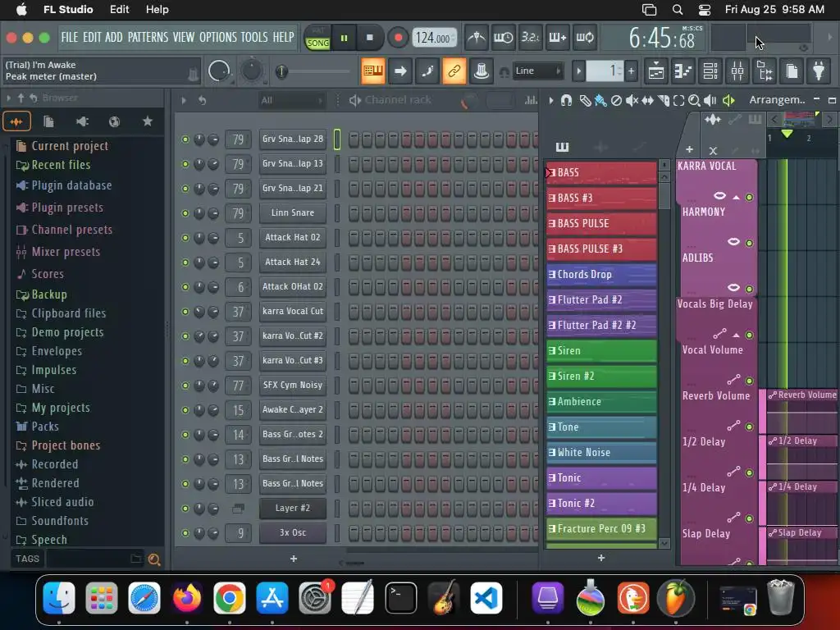This screenshot has width=840, height=630.
Task: Select the playlist zoom tool icon
Action: click(694, 100)
